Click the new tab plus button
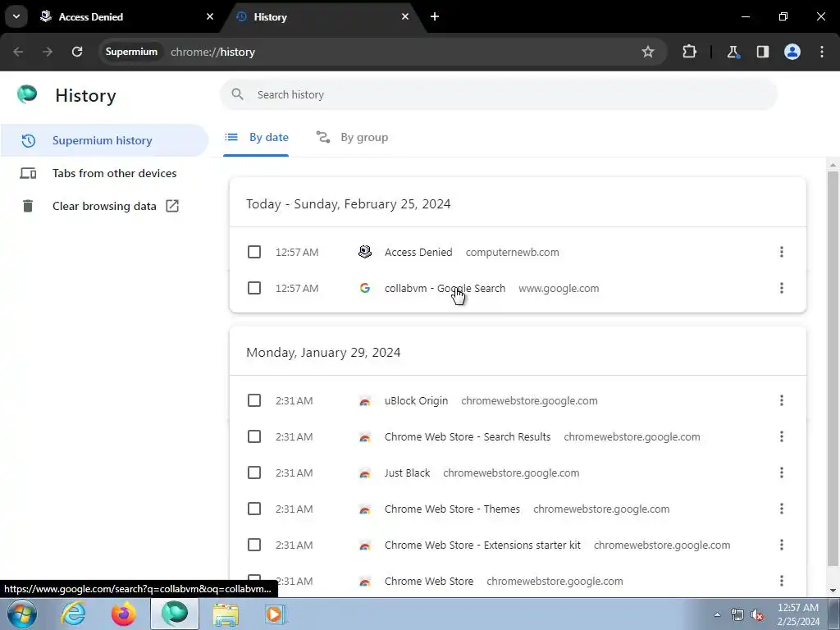Screen dimensions: 840x630 tap(435, 16)
